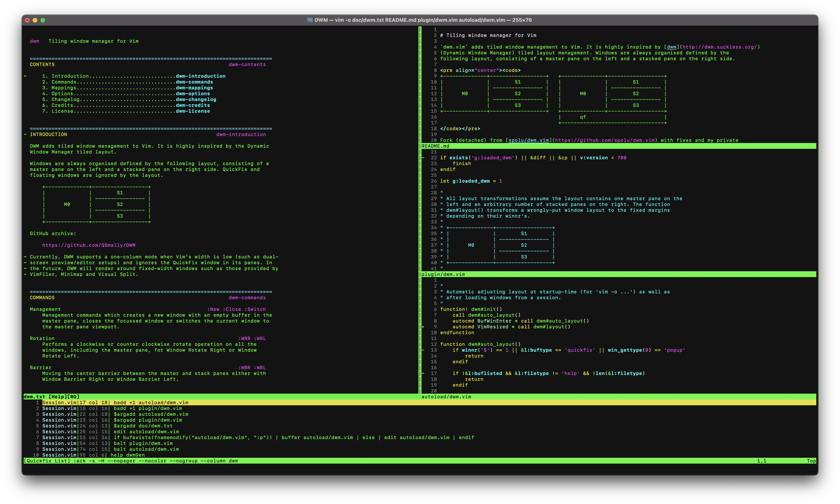Click the plus sign marker beside line 9

pyautogui.click(x=423, y=327)
